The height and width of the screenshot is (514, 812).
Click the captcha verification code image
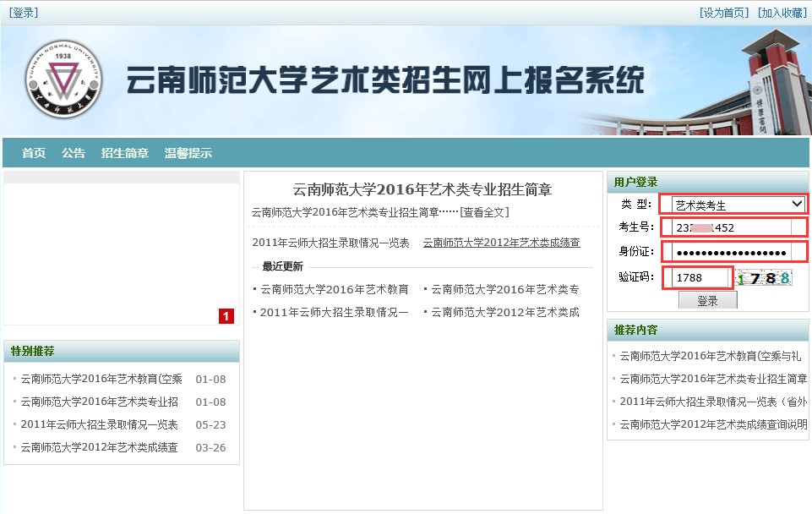pos(764,278)
